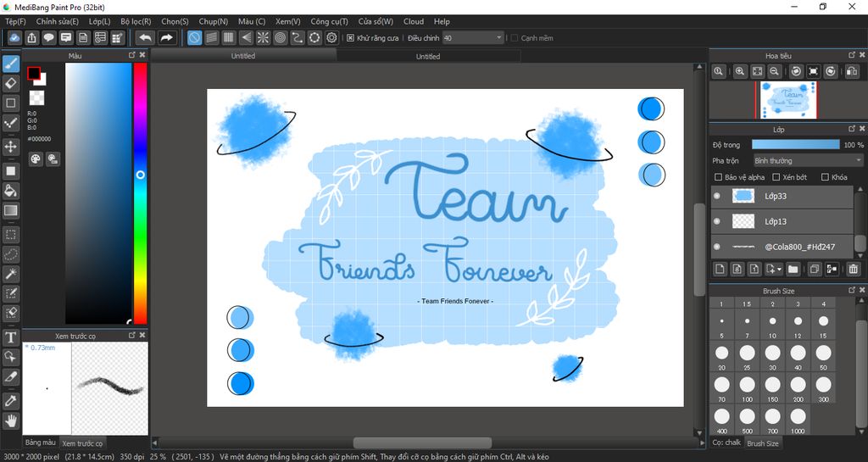Select the Gradient tool
Screen dimensions: 868x462
[x=10, y=210]
